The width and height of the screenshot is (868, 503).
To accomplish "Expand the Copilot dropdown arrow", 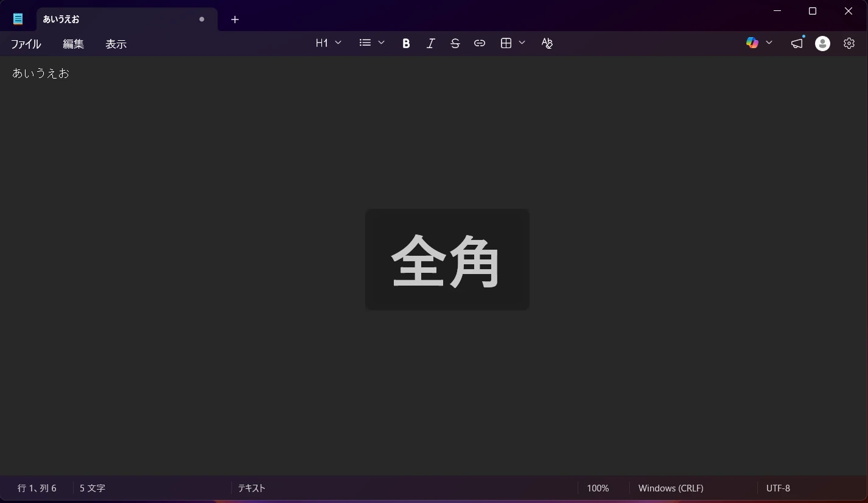I will 769,43.
